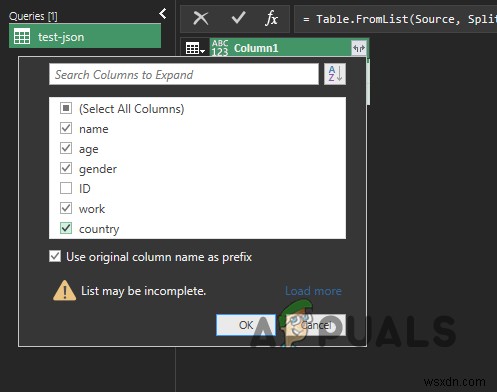Uncheck the gender column checkbox
This screenshot has width=497, height=392.
click(66, 168)
